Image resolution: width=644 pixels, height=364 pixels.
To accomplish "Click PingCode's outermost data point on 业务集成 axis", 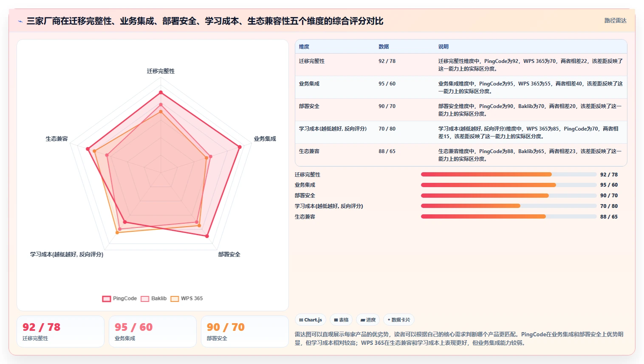I will point(240,147).
